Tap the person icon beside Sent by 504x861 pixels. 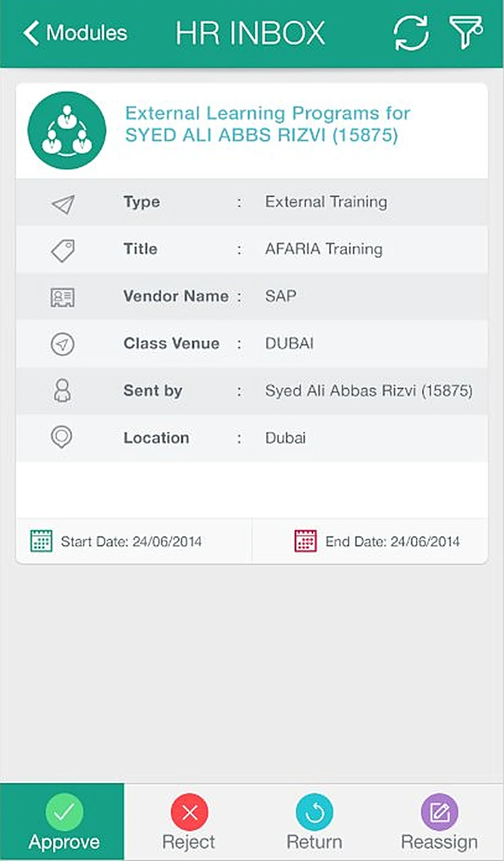coord(62,391)
